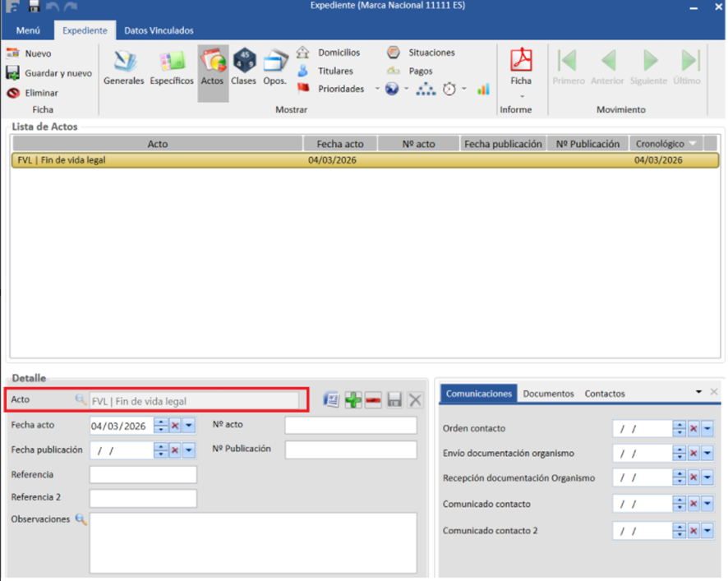Screen dimensions: 728x581
Task: Switch to the Datos Vinculados tab
Action: click(x=159, y=30)
